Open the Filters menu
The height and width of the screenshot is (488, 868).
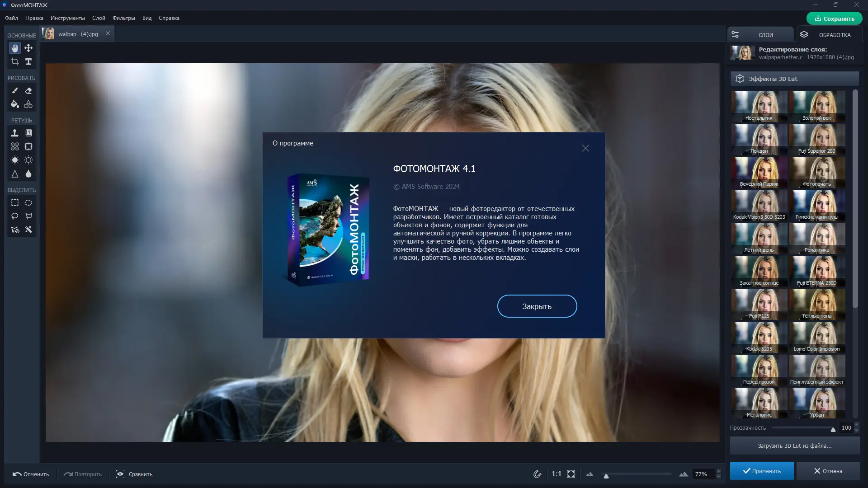[123, 18]
